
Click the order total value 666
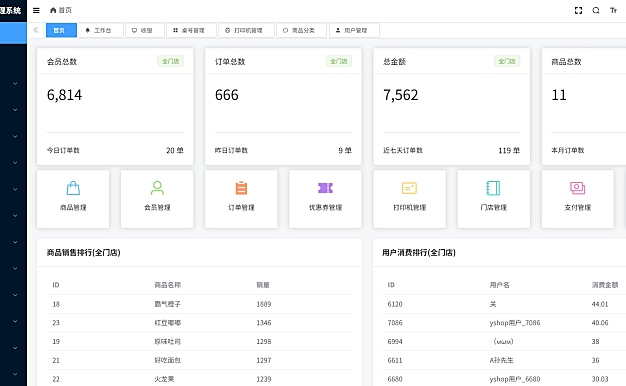(226, 95)
